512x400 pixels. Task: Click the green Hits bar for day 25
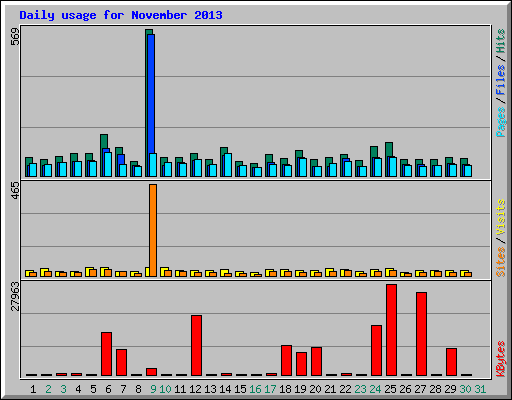389,149
